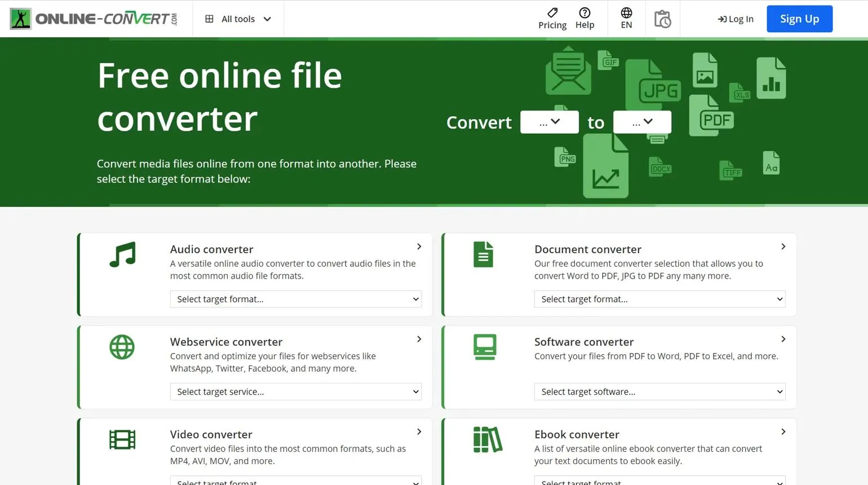Open the 'to' target format dropdown
This screenshot has height=485, width=868.
(642, 122)
